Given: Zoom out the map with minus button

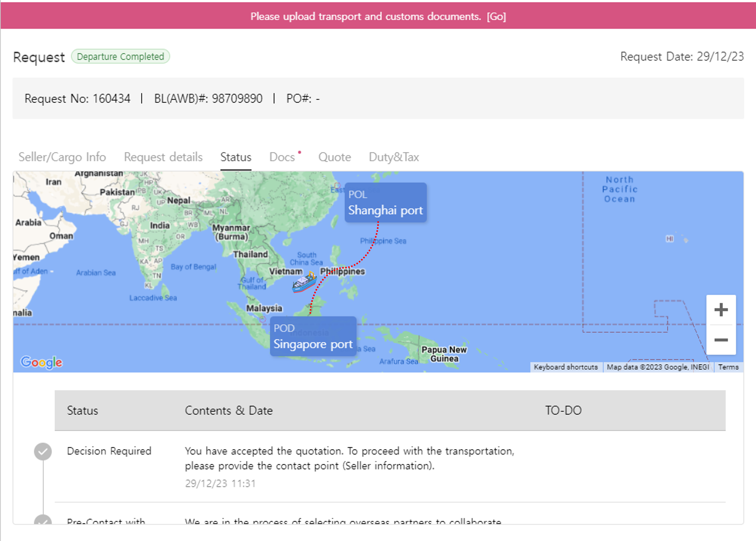Looking at the screenshot, I should pyautogui.click(x=721, y=340).
